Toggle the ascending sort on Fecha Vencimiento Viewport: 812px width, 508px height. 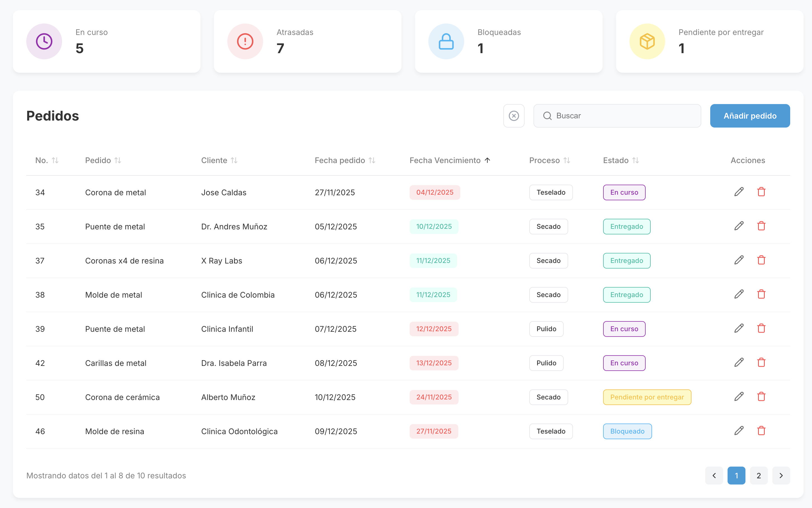[487, 160]
